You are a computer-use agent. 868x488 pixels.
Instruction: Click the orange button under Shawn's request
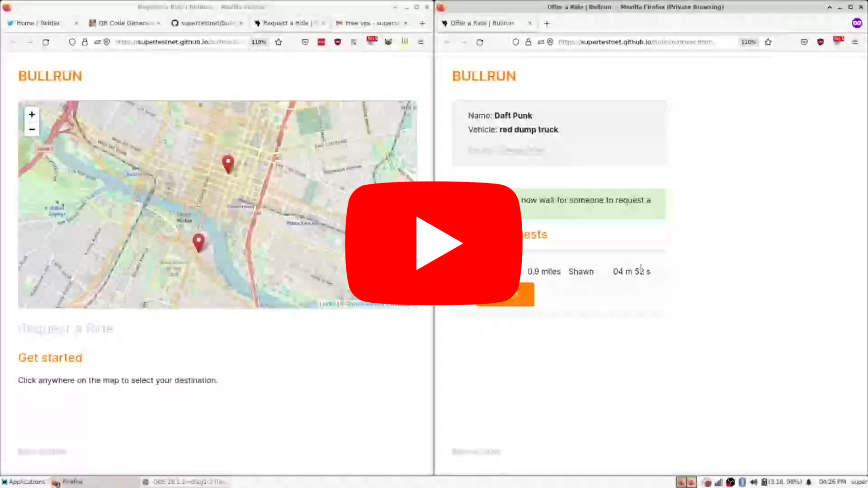click(x=527, y=295)
